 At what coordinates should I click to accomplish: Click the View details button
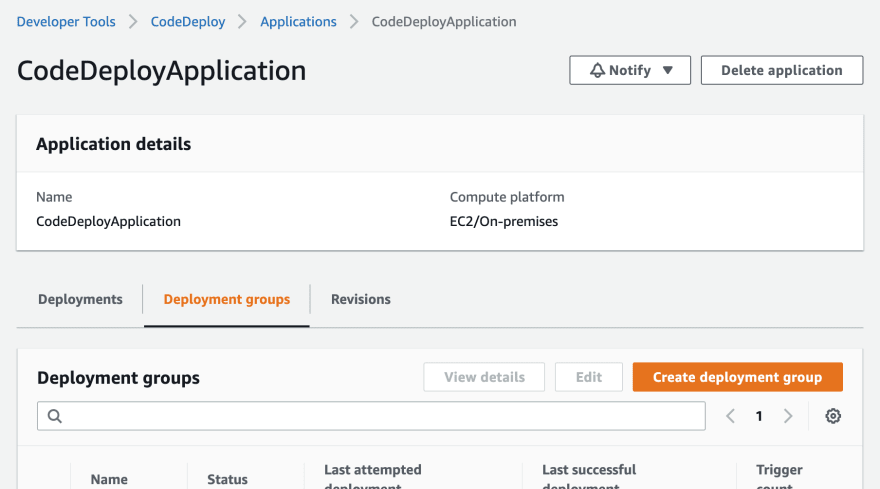pyautogui.click(x=484, y=377)
